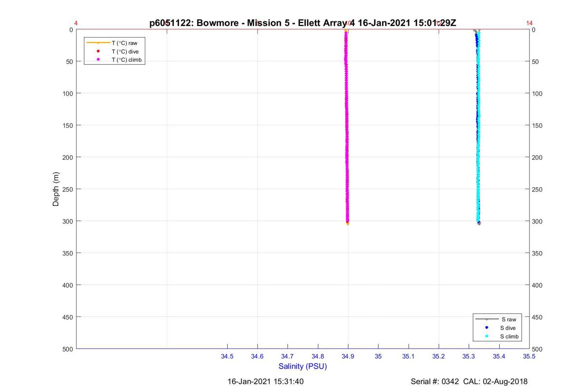Click the red temperature tick label '14'

click(x=529, y=23)
